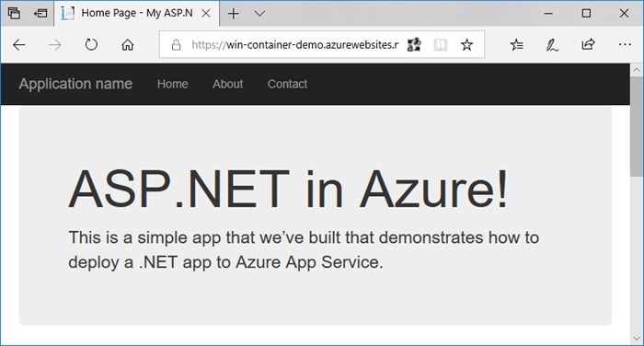Go to browser home page
The width and height of the screenshot is (644, 346).
[x=127, y=44]
